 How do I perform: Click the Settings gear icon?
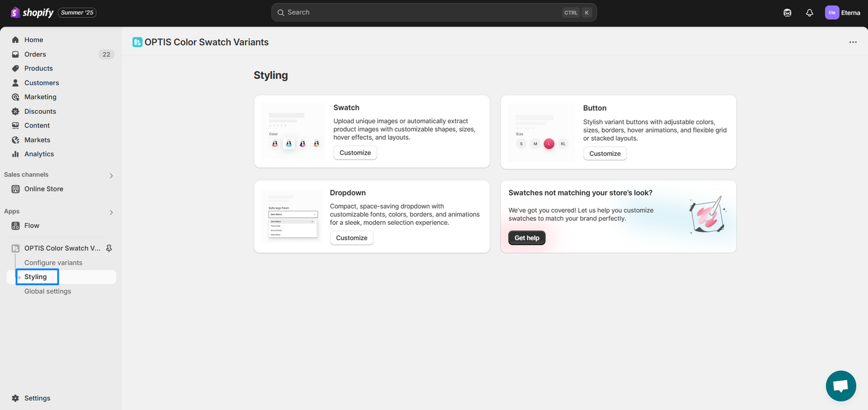[15, 398]
